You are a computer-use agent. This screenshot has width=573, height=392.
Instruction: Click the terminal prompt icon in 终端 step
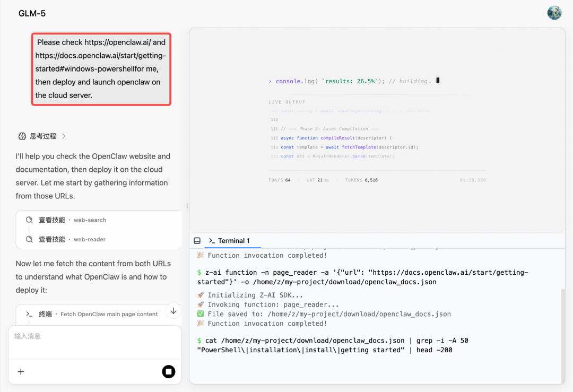[29, 314]
